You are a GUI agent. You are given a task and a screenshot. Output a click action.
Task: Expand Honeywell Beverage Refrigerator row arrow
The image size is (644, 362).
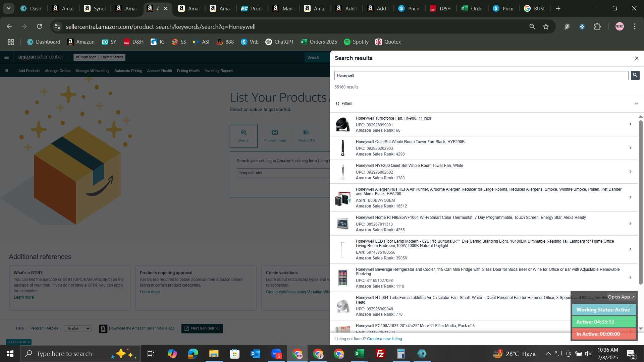coord(630,278)
